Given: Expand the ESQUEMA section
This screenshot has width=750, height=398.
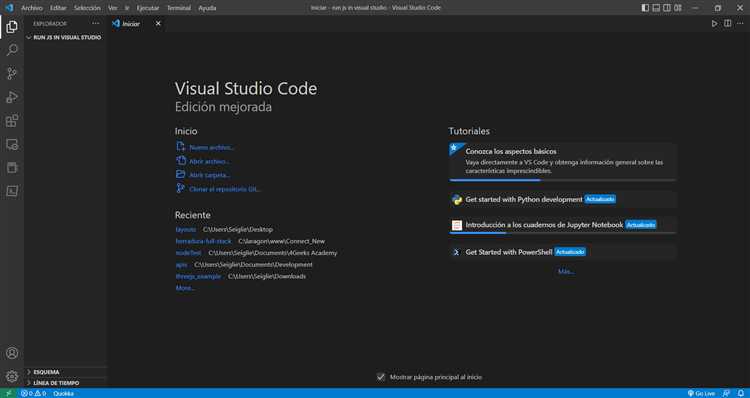Looking at the screenshot, I should 65,372.
